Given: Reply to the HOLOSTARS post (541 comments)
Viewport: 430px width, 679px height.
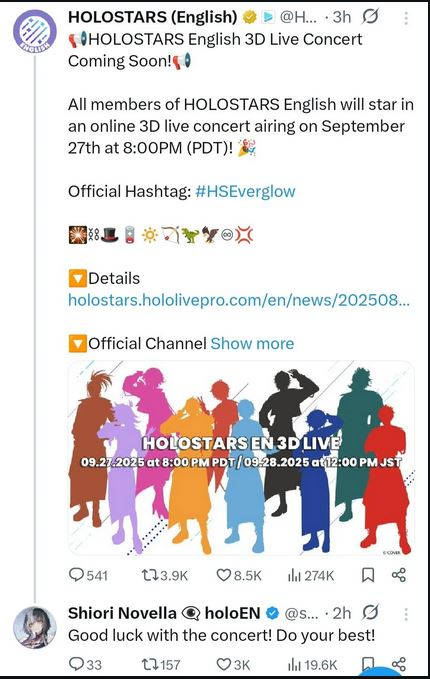Looking at the screenshot, I should click(x=88, y=576).
